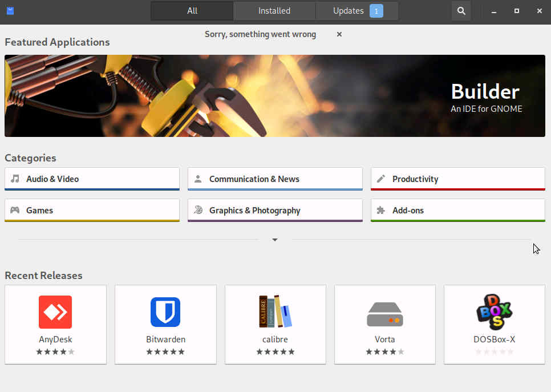Browse the Audio & Video category
Viewport: 551px width, 392px height.
(92, 179)
